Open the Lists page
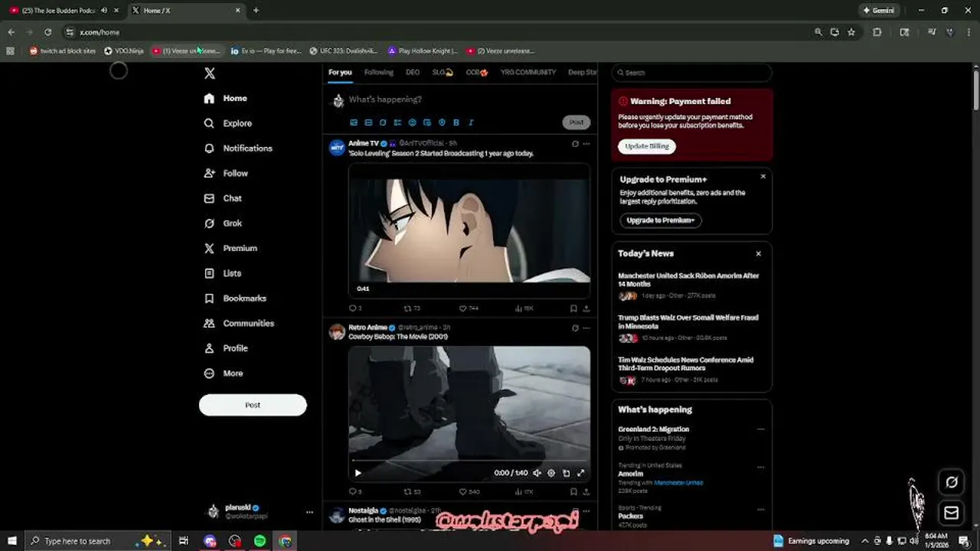The width and height of the screenshot is (980, 551). (x=223, y=273)
